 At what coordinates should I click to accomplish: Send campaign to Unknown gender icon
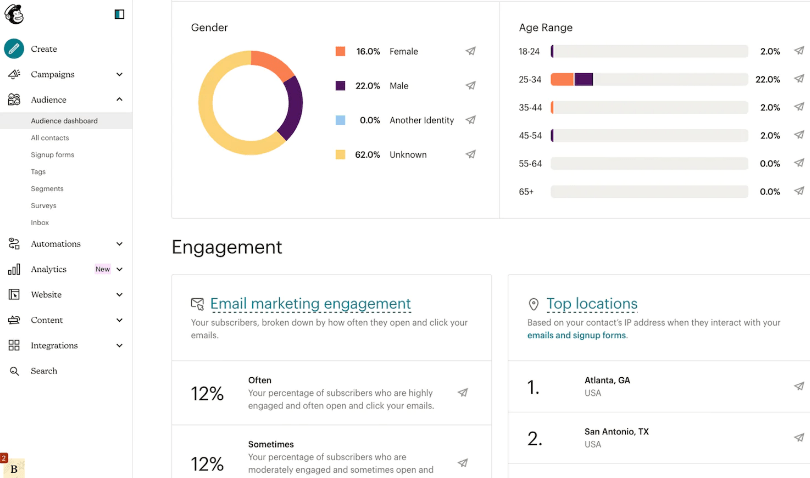tap(470, 154)
